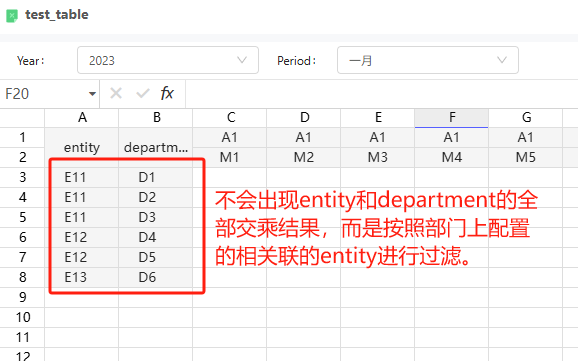Click the departm... header cell
The image size is (578, 361).
[156, 147]
